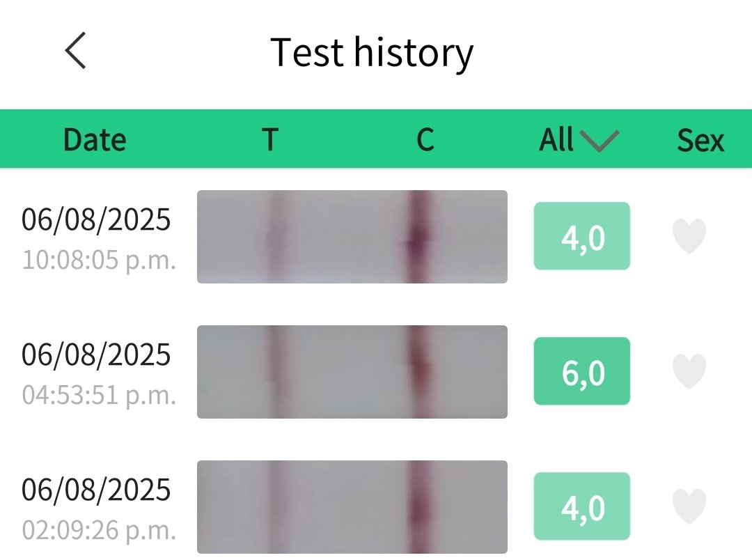Toggle heart for 10:08:05 p.m. test

tap(689, 236)
